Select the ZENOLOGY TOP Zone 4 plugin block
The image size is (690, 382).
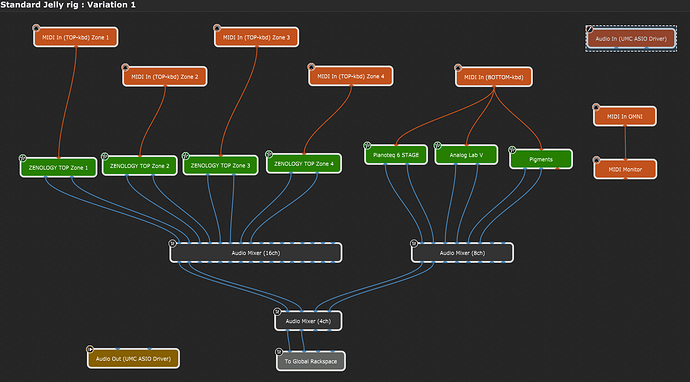(304, 164)
